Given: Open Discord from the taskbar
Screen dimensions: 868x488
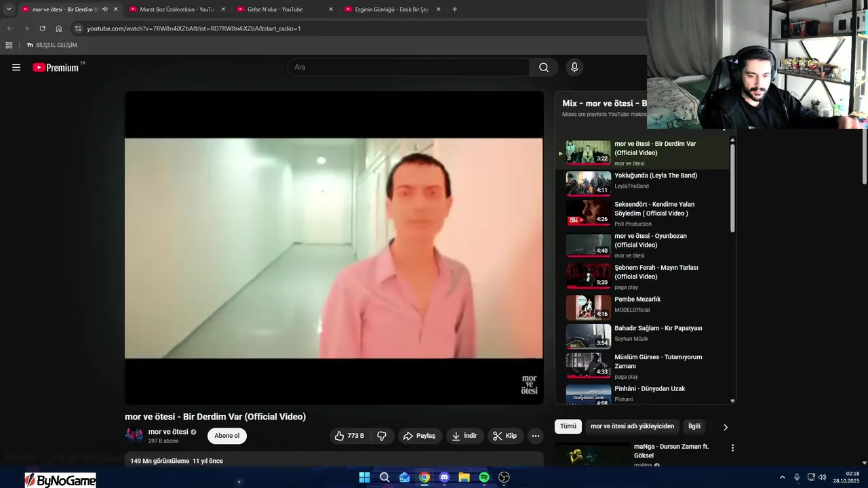Looking at the screenshot, I should [444, 477].
